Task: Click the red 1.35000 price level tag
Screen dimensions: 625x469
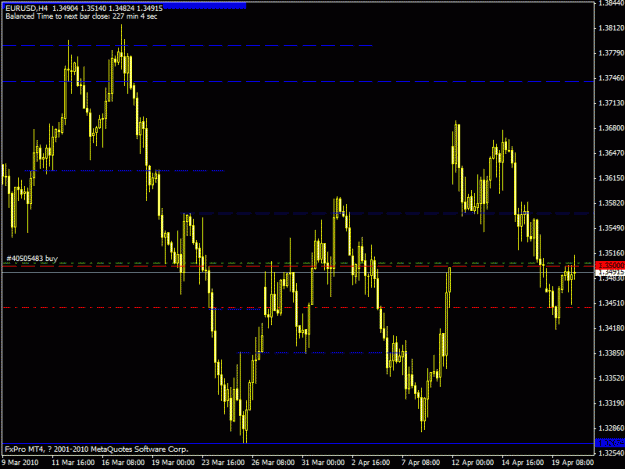Action: (x=610, y=265)
